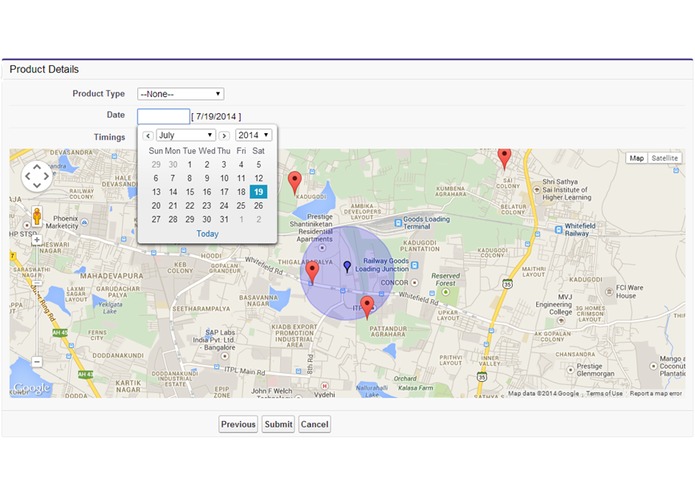Click MVJ Engineering College marker
The image size is (695, 494).
point(561,319)
